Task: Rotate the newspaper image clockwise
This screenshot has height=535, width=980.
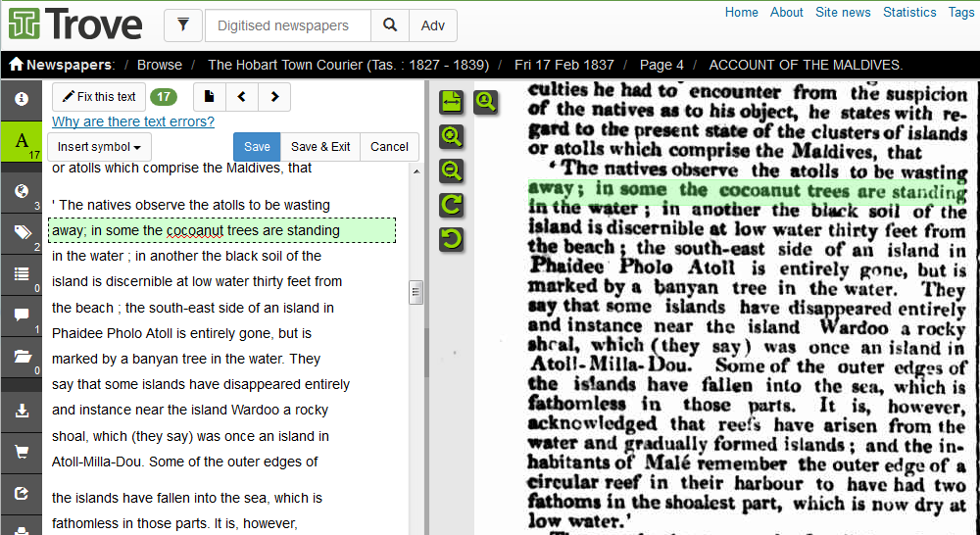Action: [x=452, y=205]
